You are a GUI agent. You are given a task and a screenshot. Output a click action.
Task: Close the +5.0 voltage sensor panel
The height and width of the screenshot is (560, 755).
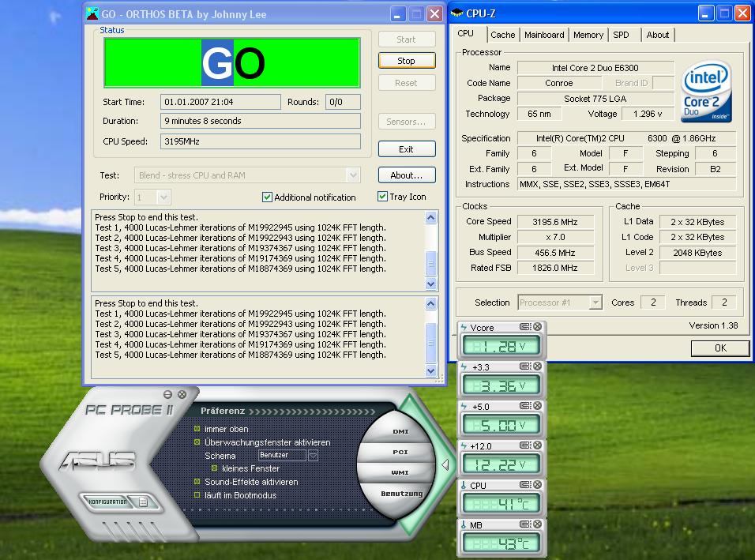(x=537, y=406)
